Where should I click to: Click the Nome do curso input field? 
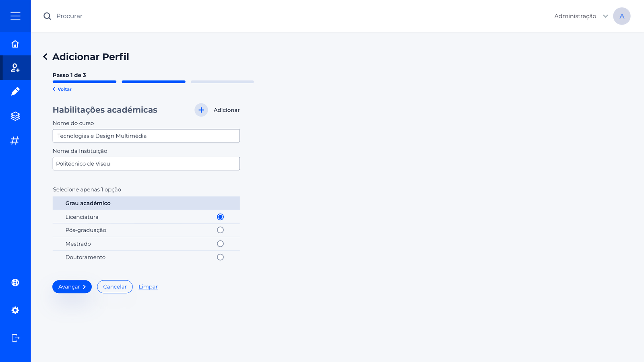point(146,136)
